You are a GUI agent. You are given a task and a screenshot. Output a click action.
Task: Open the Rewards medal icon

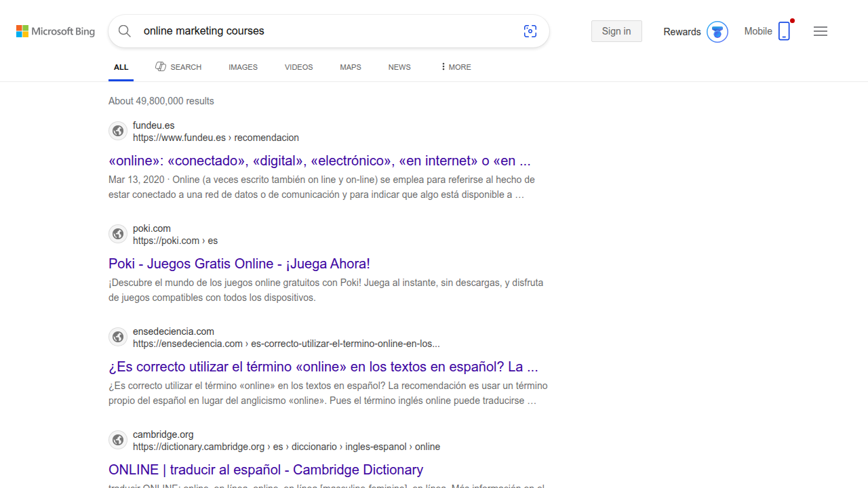point(717,32)
